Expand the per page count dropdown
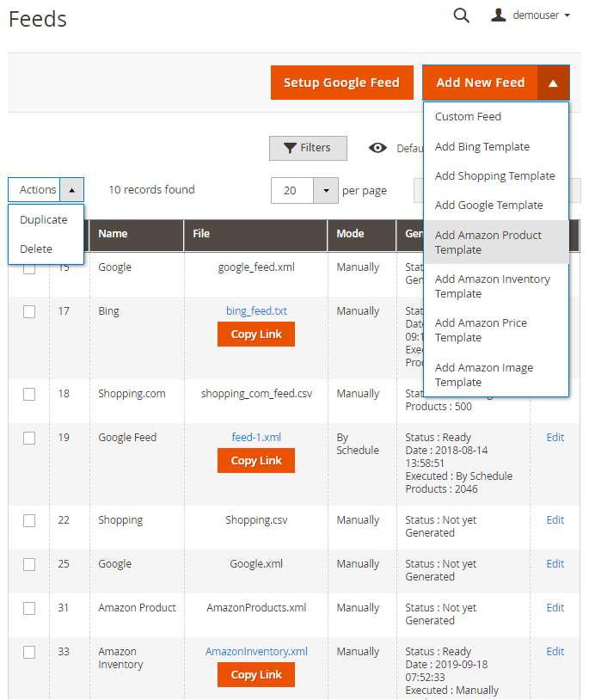589x700 pixels. click(326, 191)
